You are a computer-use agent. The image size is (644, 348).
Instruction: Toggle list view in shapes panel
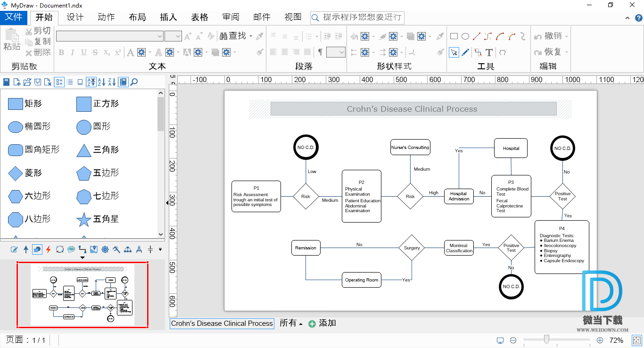pos(70,82)
